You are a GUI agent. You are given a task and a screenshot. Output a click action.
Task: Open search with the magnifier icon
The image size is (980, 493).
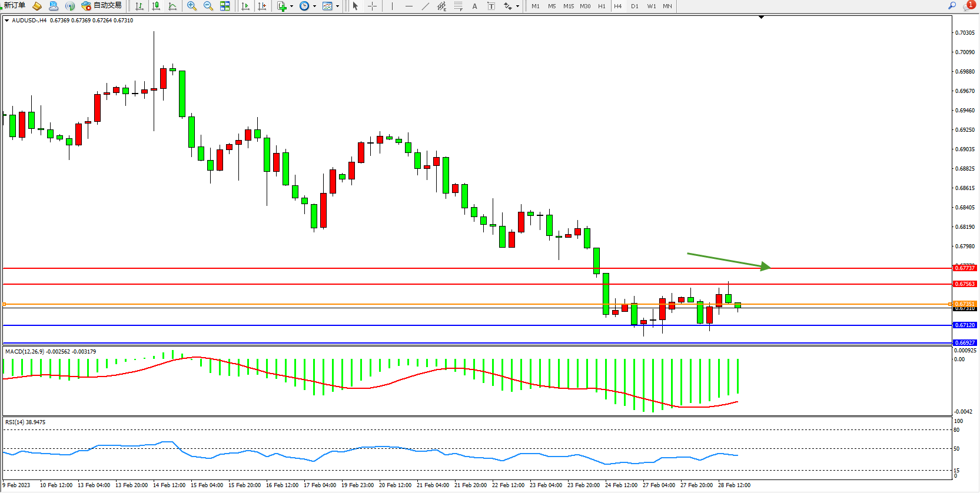[952, 6]
